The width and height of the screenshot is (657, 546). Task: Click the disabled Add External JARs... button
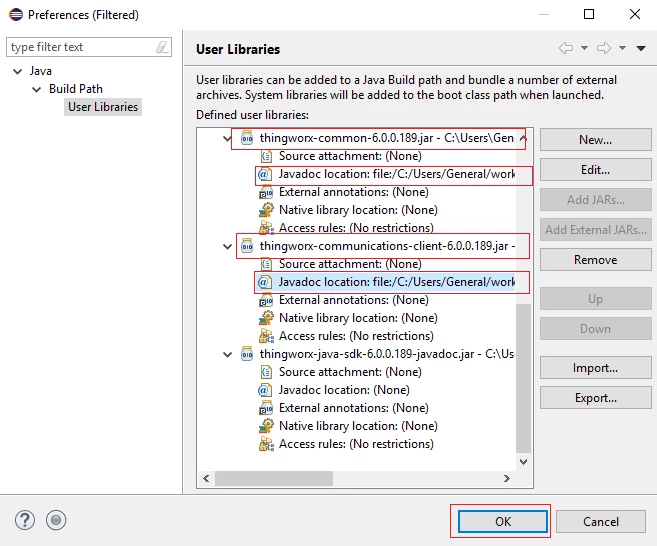595,230
